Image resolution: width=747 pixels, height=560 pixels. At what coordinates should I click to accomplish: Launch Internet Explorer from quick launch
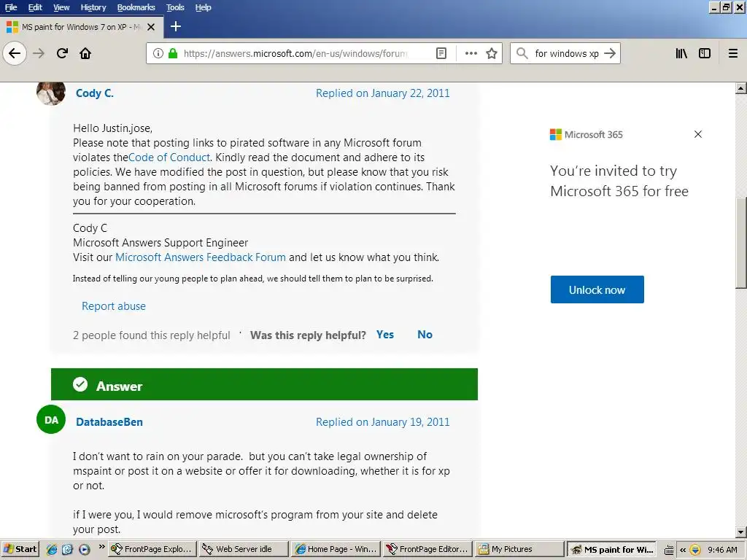click(52, 549)
